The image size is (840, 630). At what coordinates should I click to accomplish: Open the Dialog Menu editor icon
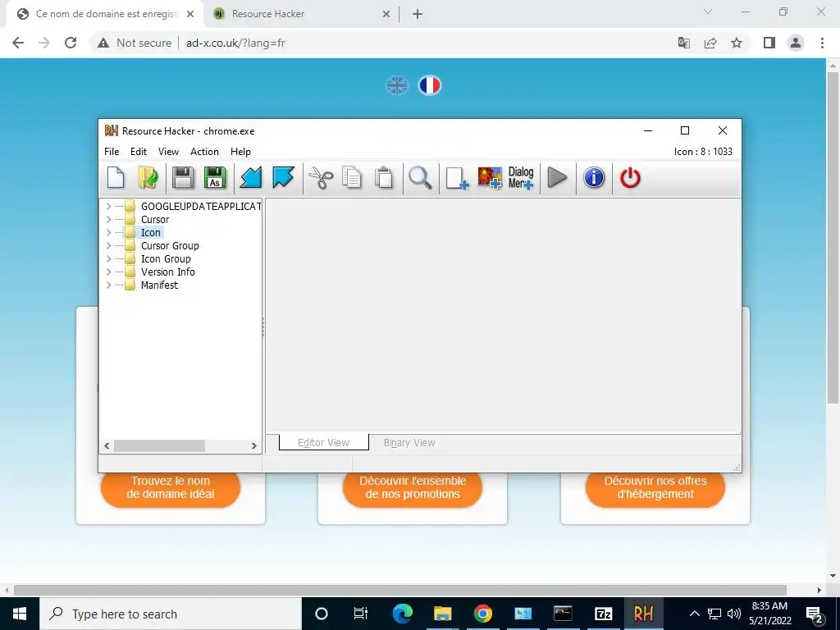521,178
